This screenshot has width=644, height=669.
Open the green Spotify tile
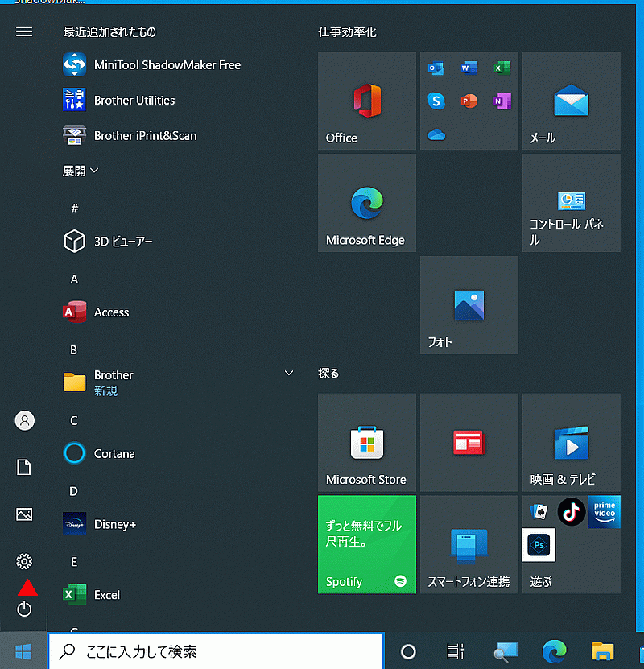coord(367,544)
